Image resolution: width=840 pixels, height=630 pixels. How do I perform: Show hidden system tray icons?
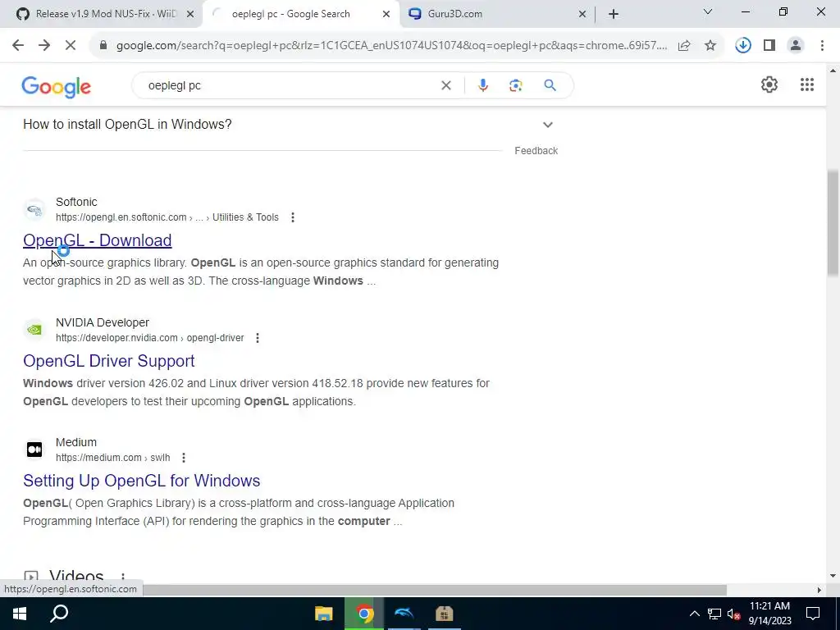(694, 614)
